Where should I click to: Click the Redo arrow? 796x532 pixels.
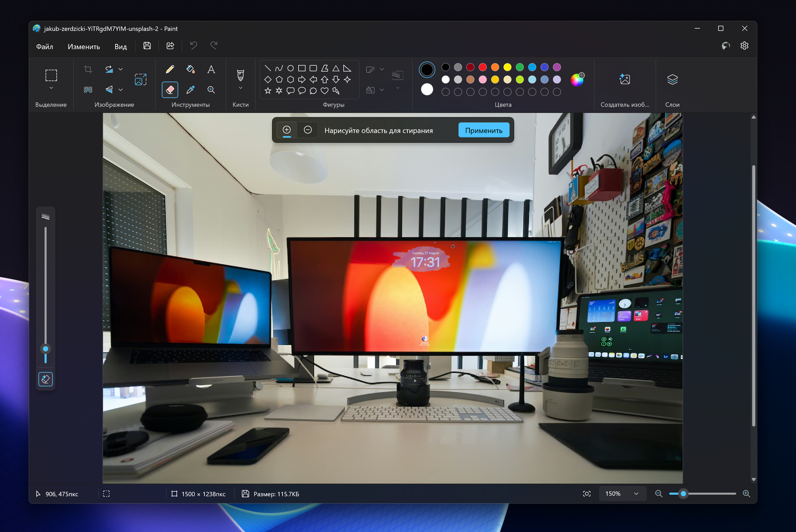[214, 46]
